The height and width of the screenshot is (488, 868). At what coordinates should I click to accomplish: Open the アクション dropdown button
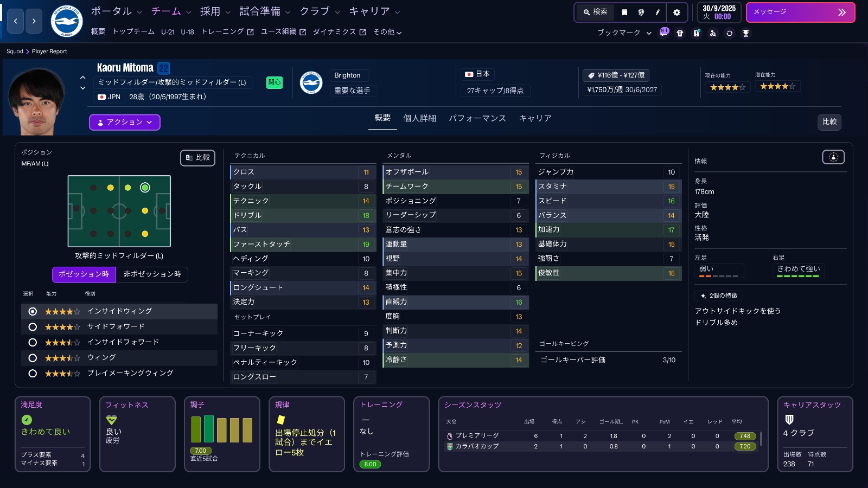125,123
